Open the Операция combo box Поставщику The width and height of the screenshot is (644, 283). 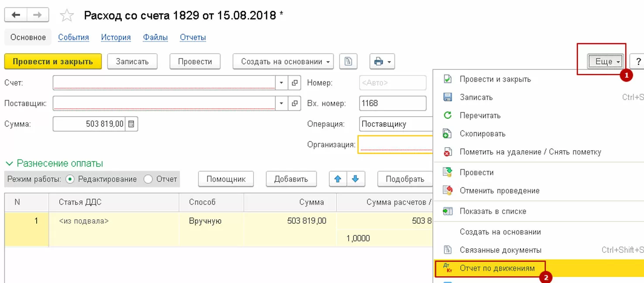[x=396, y=124]
